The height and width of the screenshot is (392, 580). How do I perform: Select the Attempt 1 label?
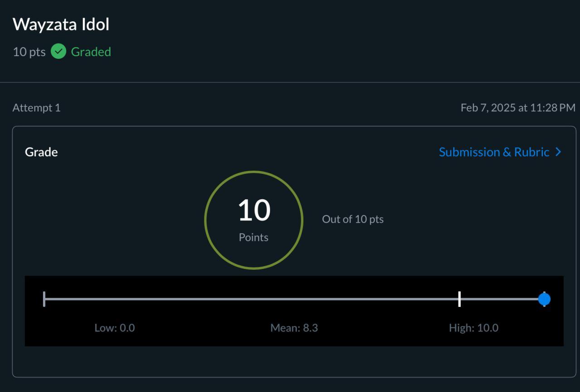[36, 108]
